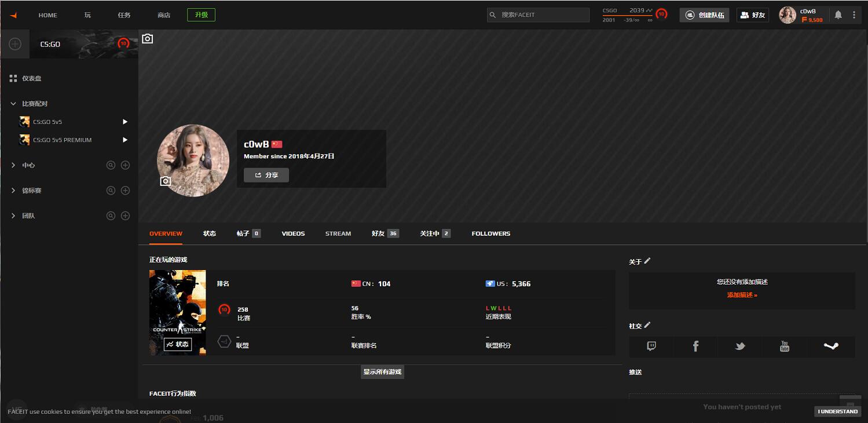
Task: Click the 258 matches count
Action: pyautogui.click(x=243, y=309)
